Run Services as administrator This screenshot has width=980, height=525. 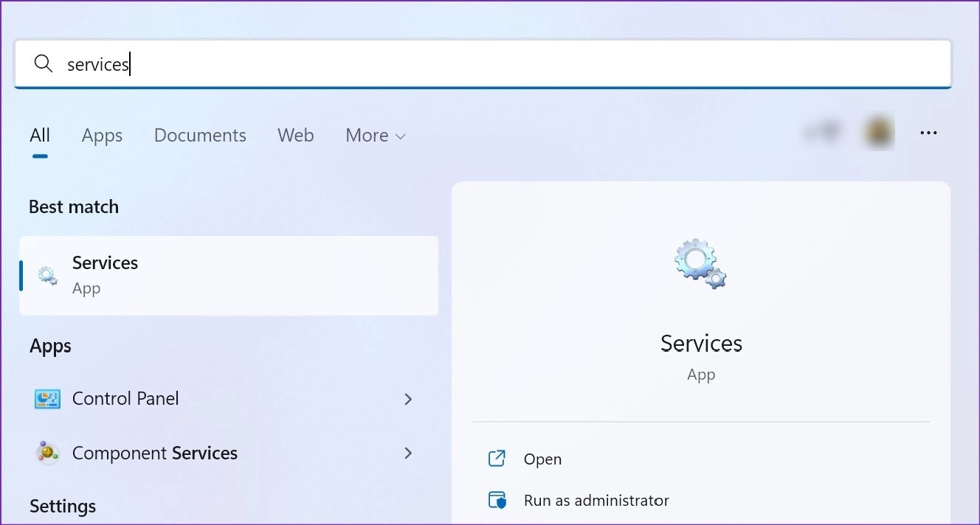click(597, 499)
